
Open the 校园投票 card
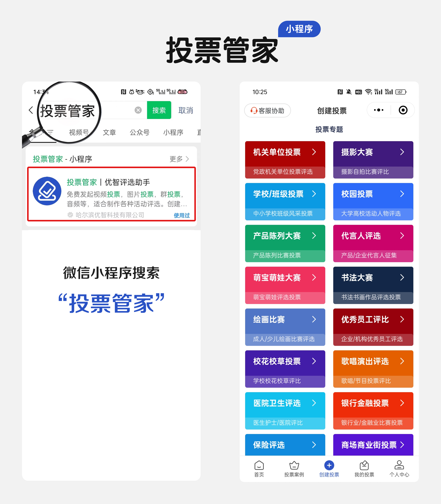(373, 201)
